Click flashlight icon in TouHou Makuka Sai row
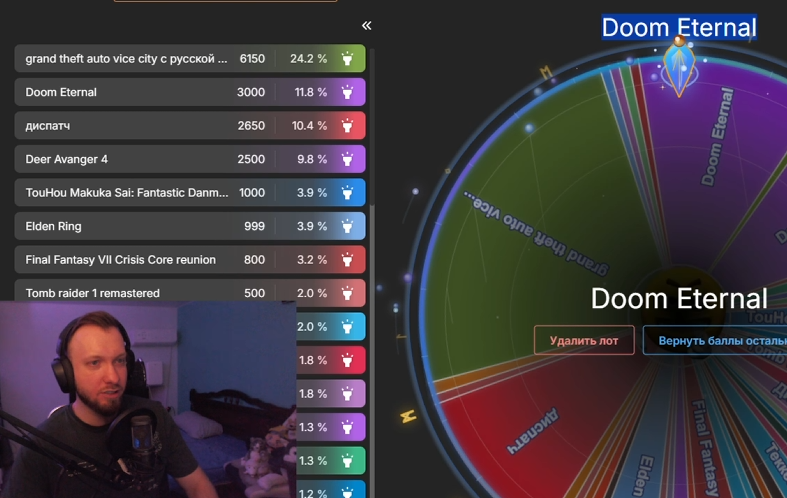This screenshot has width=787, height=498. click(x=347, y=193)
